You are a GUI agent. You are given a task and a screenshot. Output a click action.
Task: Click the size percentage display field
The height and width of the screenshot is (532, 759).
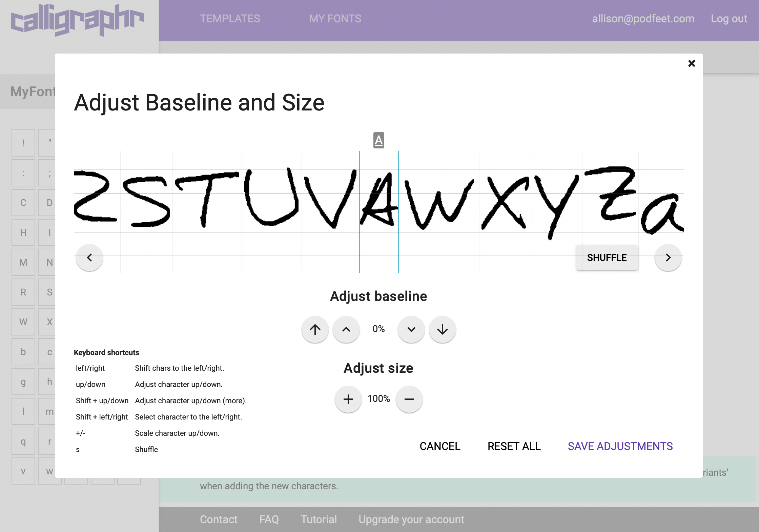pos(379,399)
